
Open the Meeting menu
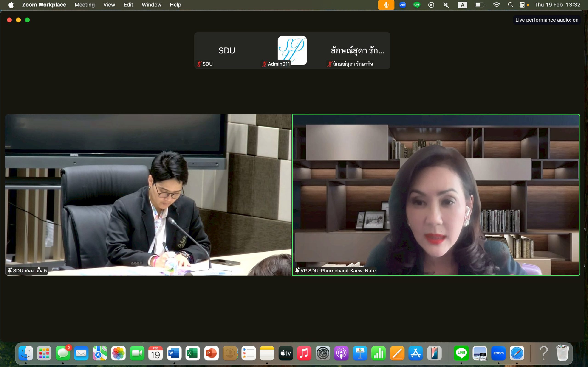85,5
